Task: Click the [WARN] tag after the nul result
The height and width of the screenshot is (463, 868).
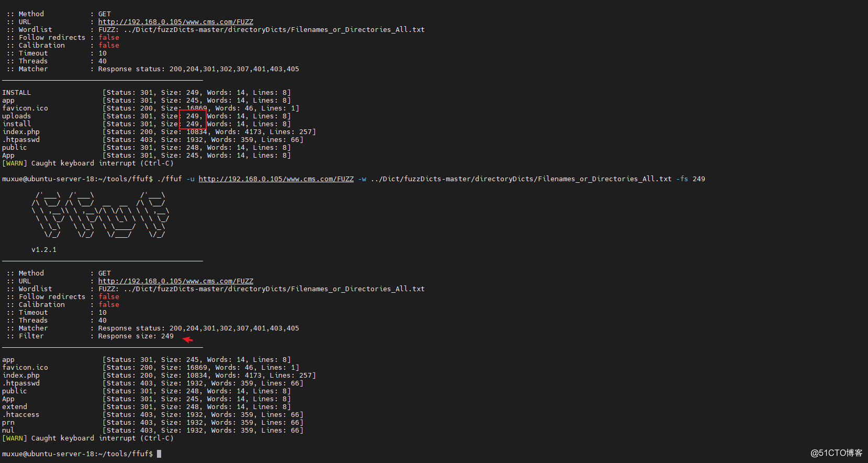Action: (x=15, y=438)
